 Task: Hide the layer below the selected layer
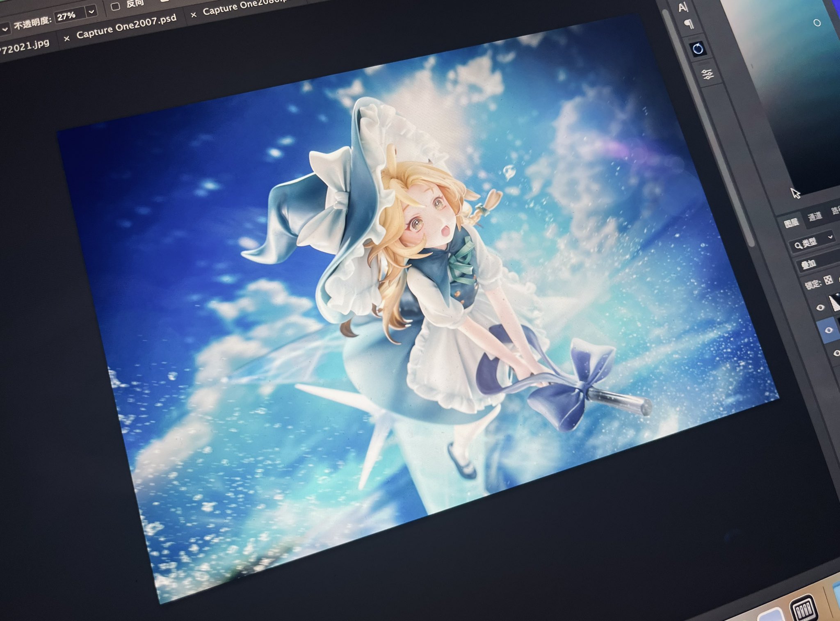coord(836,353)
